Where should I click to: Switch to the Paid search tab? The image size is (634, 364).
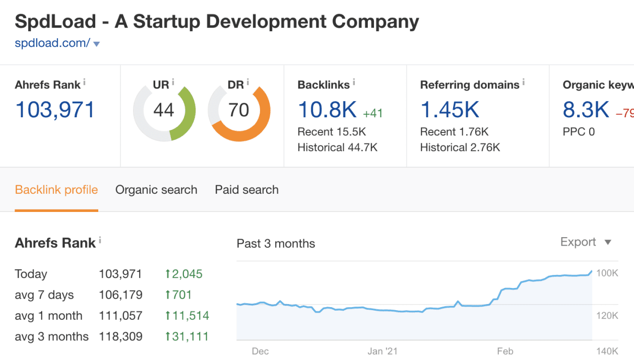[x=246, y=190]
